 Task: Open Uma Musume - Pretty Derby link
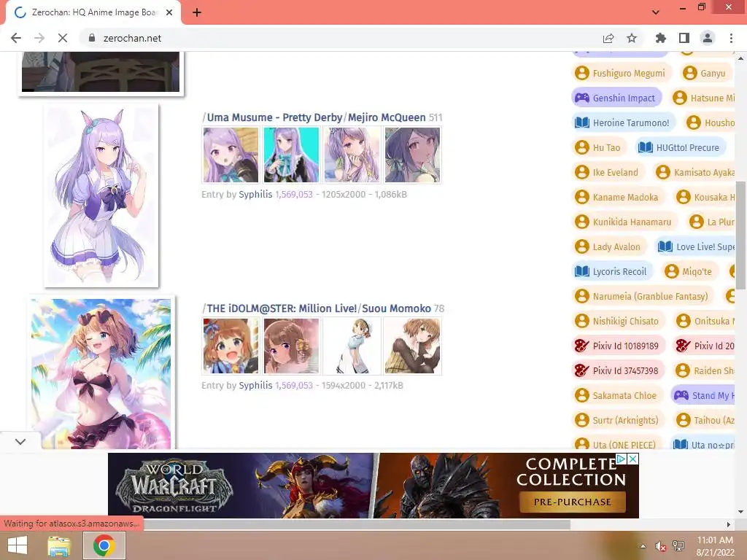click(274, 117)
